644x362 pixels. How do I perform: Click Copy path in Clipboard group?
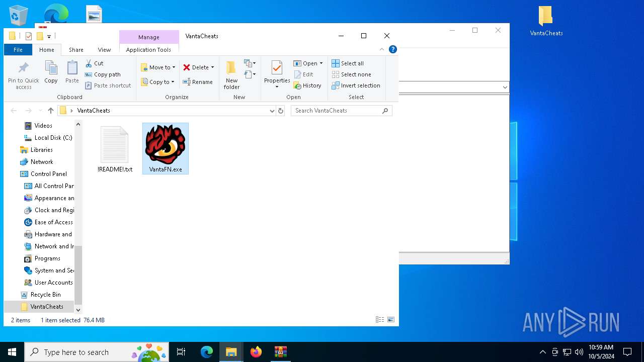point(103,74)
